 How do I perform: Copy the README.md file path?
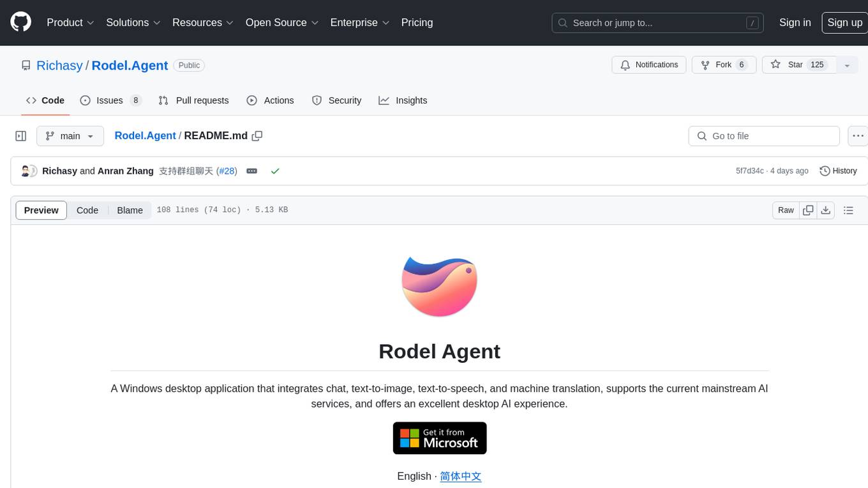(257, 135)
